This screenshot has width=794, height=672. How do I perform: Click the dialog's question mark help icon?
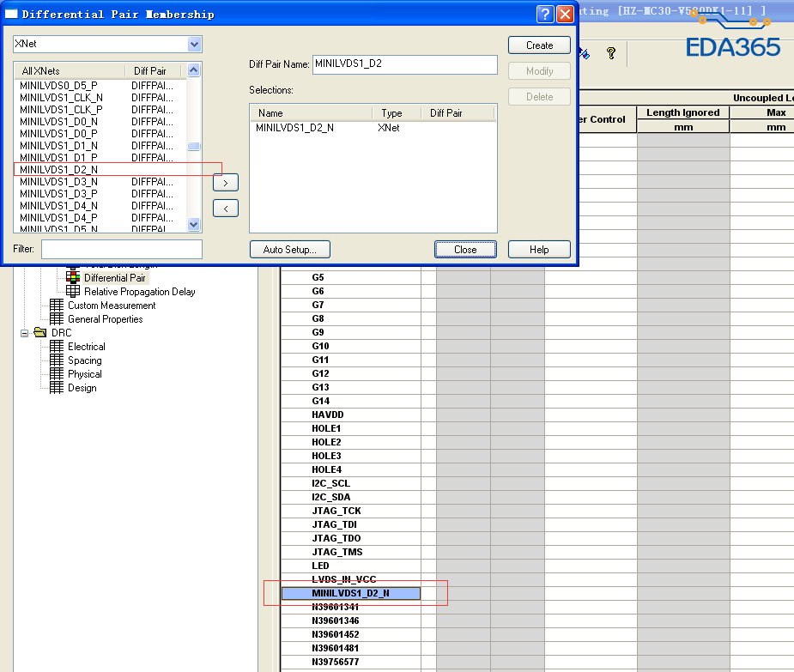point(545,14)
